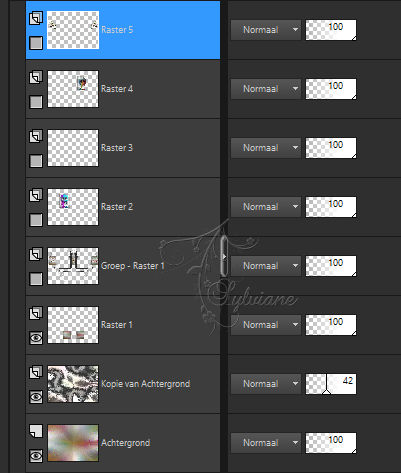The height and width of the screenshot is (473, 401).
Task: Click the background layer icon of Achtergrond
Action: [x=36, y=431]
